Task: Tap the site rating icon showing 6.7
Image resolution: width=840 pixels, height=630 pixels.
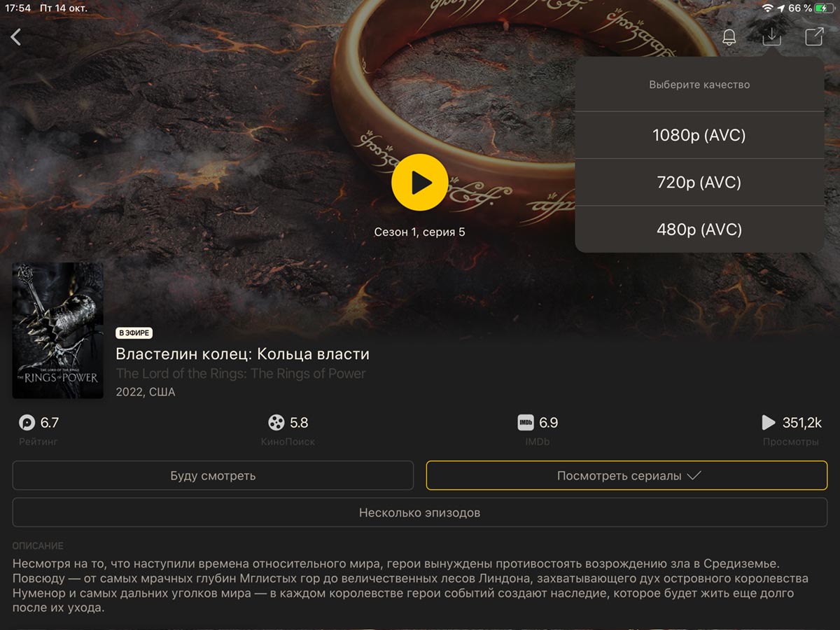Action: click(27, 423)
